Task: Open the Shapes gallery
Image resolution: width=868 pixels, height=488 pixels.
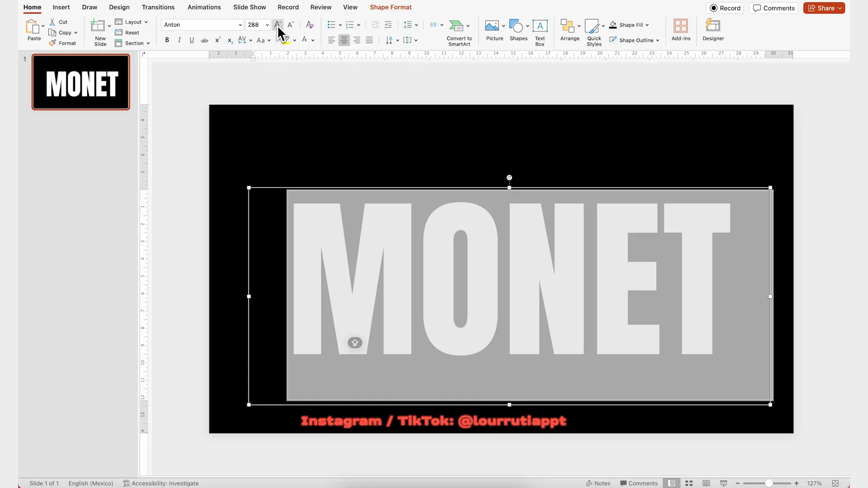Action: click(x=516, y=26)
